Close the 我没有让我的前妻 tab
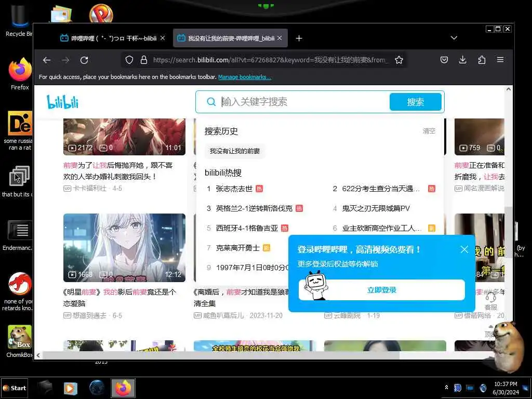Image resolution: width=532 pixels, height=399 pixels. tap(280, 38)
